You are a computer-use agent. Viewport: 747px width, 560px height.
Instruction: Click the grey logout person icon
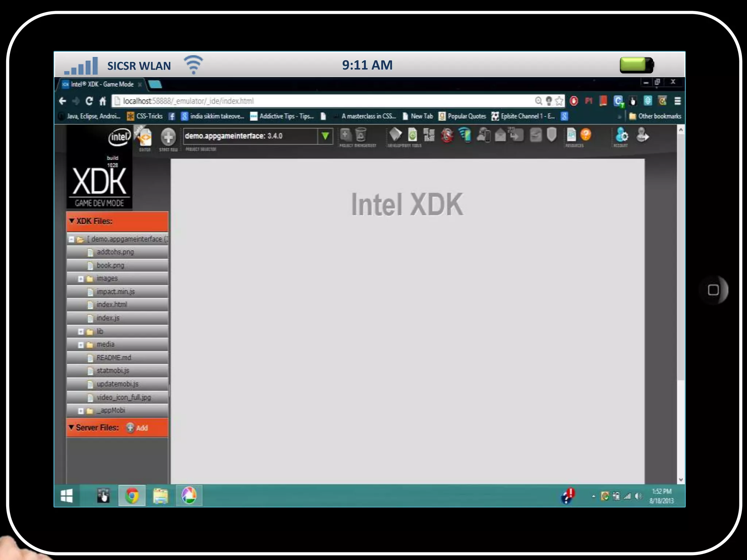[x=642, y=135]
